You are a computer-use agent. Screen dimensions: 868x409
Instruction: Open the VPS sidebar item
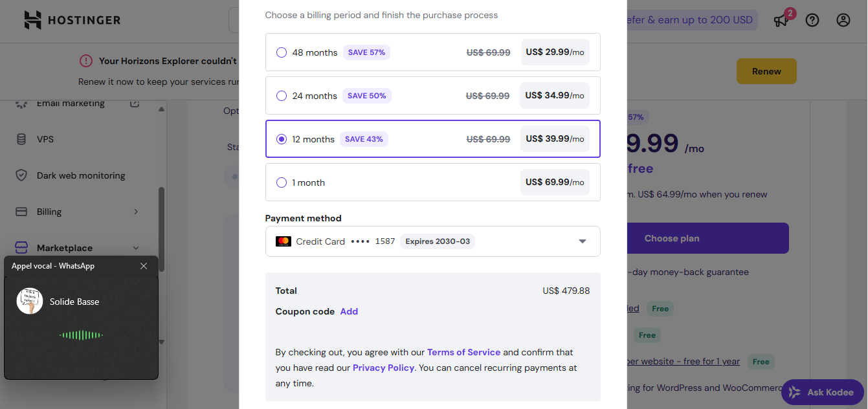(45, 139)
